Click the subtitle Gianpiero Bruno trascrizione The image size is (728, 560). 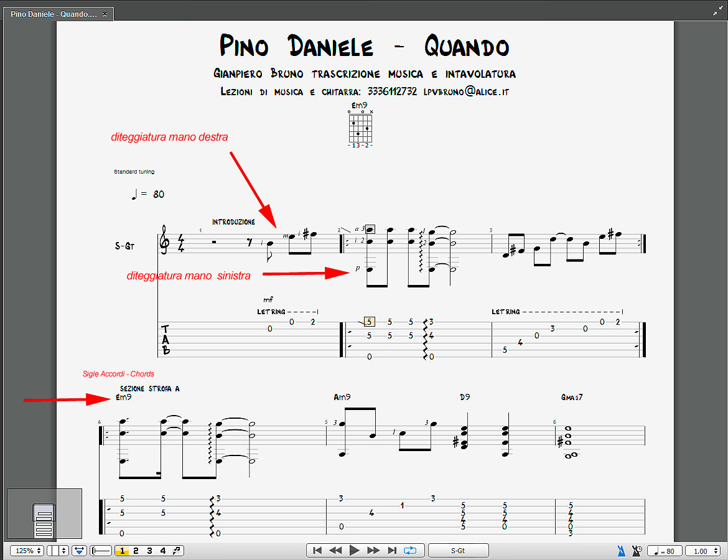pyautogui.click(x=365, y=74)
